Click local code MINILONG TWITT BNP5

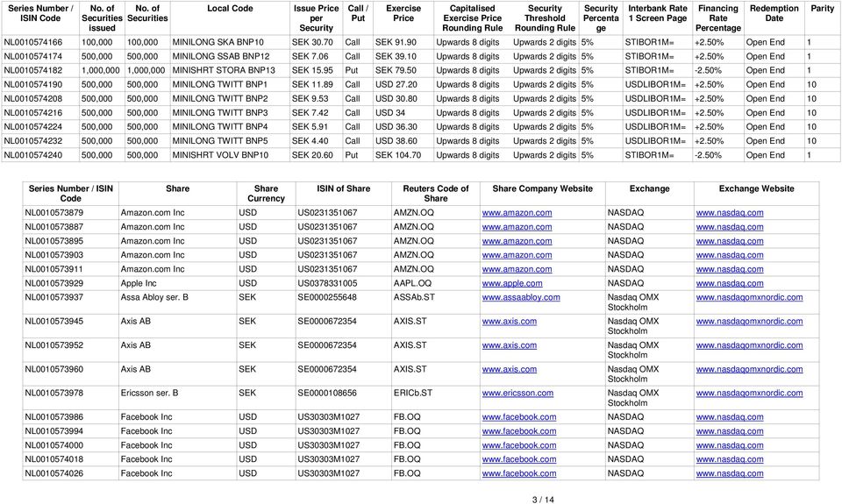[x=219, y=141]
